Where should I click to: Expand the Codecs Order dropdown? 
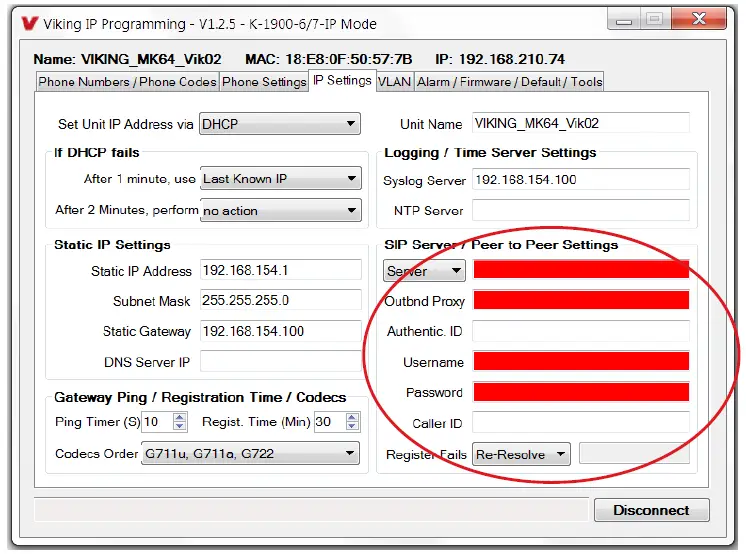pos(250,453)
